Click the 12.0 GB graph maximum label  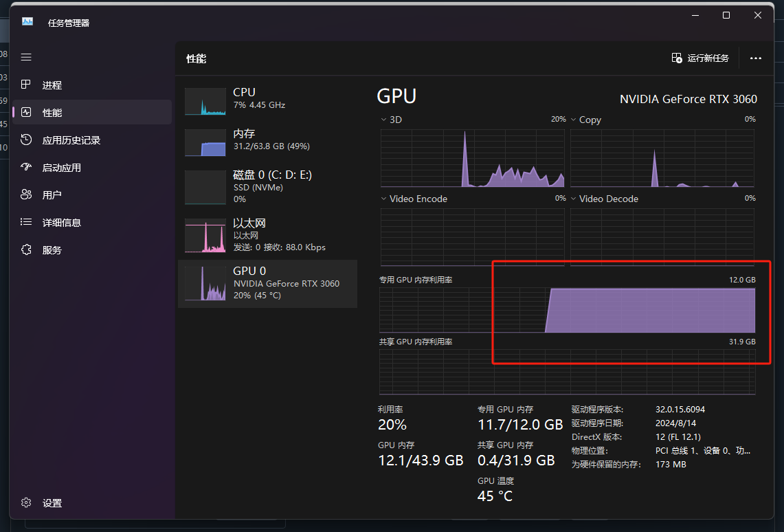(x=742, y=280)
